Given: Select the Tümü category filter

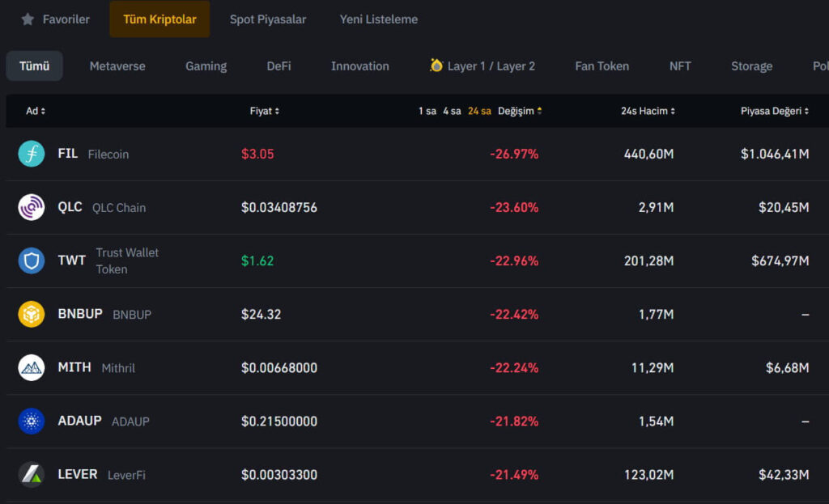Looking at the screenshot, I should pyautogui.click(x=34, y=66).
